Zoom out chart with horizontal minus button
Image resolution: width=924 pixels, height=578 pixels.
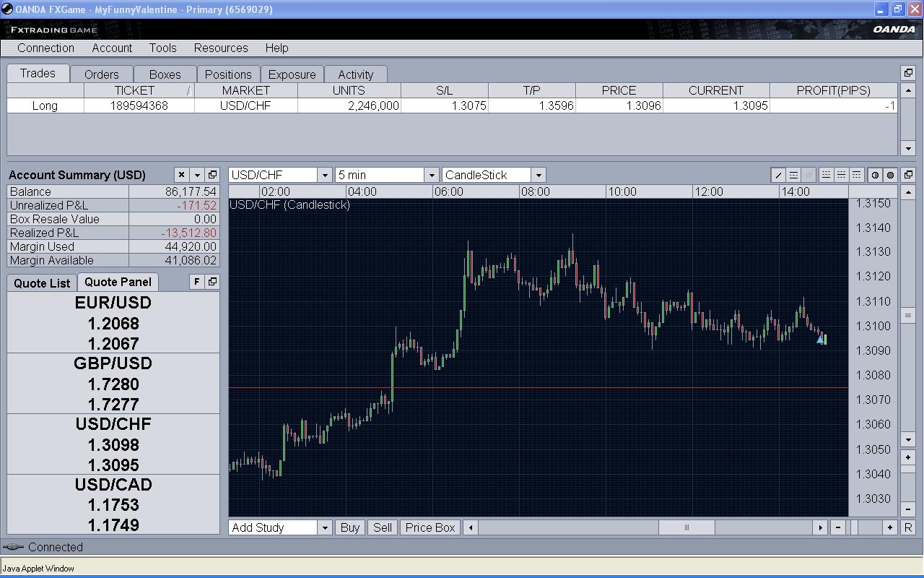[837, 527]
